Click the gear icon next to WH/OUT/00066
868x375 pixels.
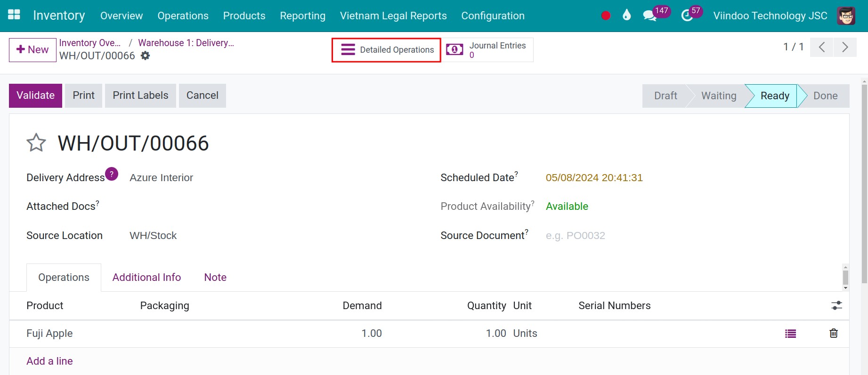coord(146,56)
